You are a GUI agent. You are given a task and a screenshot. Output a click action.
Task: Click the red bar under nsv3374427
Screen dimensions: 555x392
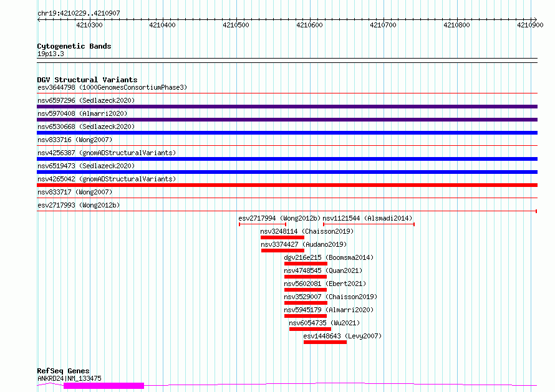[x=283, y=251]
